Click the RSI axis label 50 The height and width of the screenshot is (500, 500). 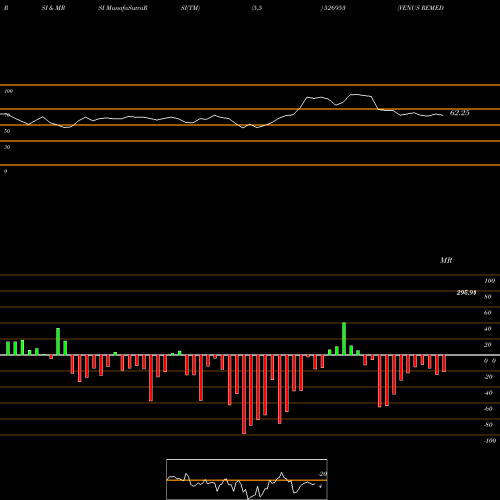pos(7,131)
